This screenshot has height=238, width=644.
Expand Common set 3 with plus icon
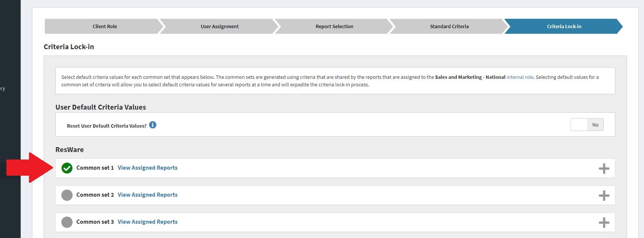tap(604, 223)
